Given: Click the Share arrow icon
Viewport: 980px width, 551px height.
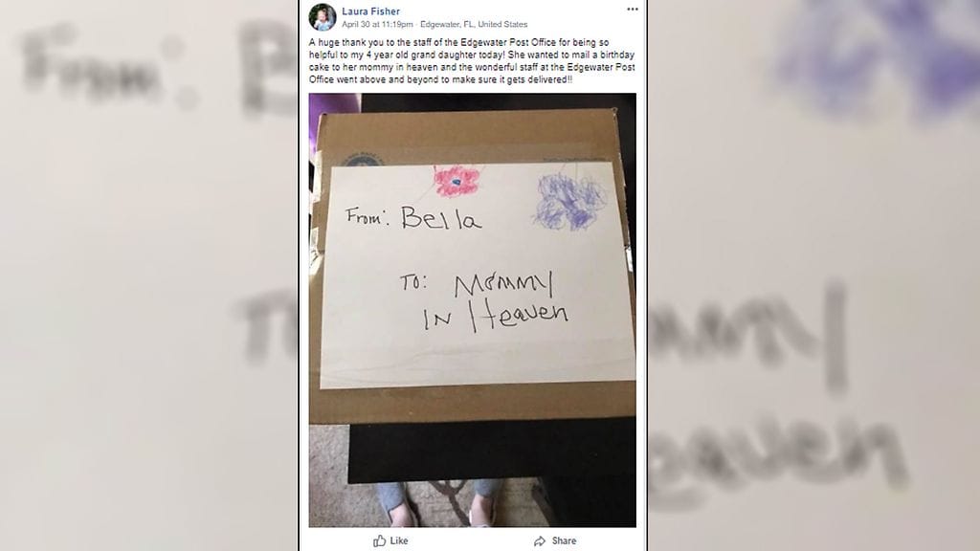Looking at the screenshot, I should point(540,541).
